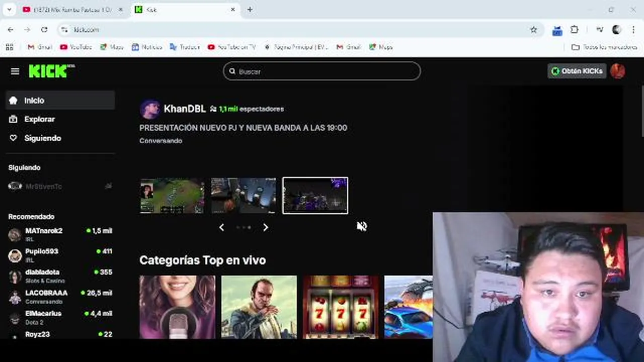644x362 pixels.
Task: Go to next featured stream arrow
Action: [266, 227]
